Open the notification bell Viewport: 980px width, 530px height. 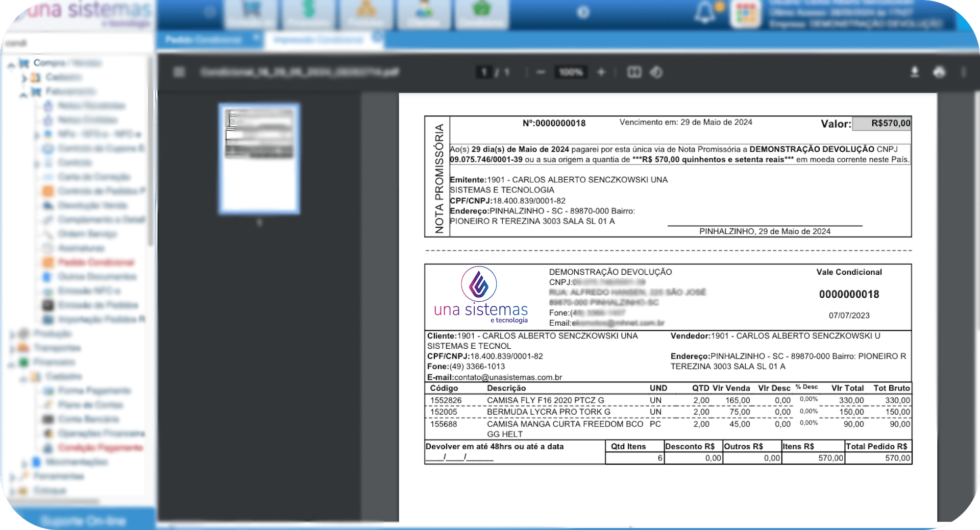point(705,12)
